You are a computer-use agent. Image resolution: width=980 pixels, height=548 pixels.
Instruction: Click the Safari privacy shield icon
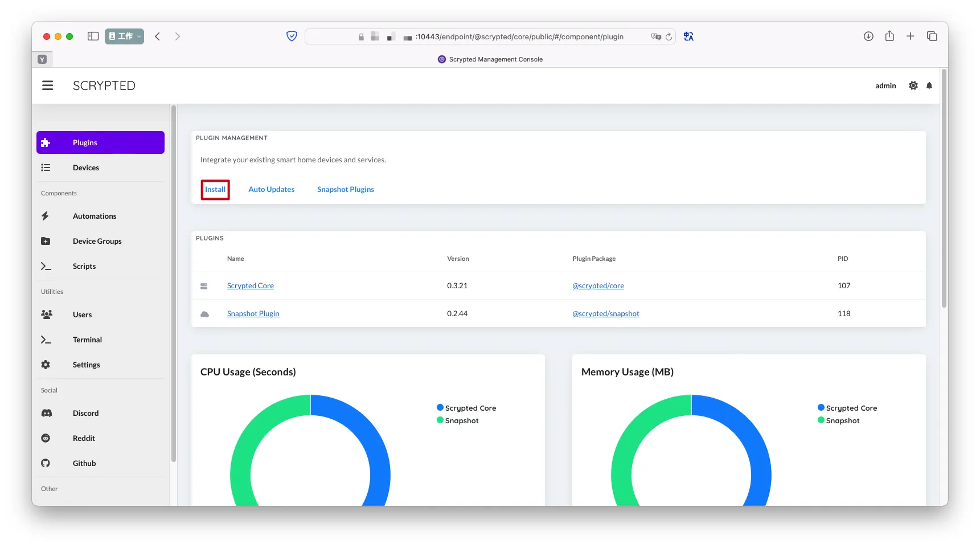[292, 36]
